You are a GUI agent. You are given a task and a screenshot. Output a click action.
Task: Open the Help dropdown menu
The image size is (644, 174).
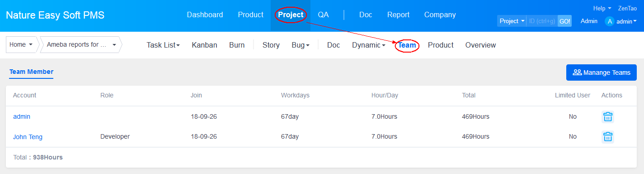(602, 8)
